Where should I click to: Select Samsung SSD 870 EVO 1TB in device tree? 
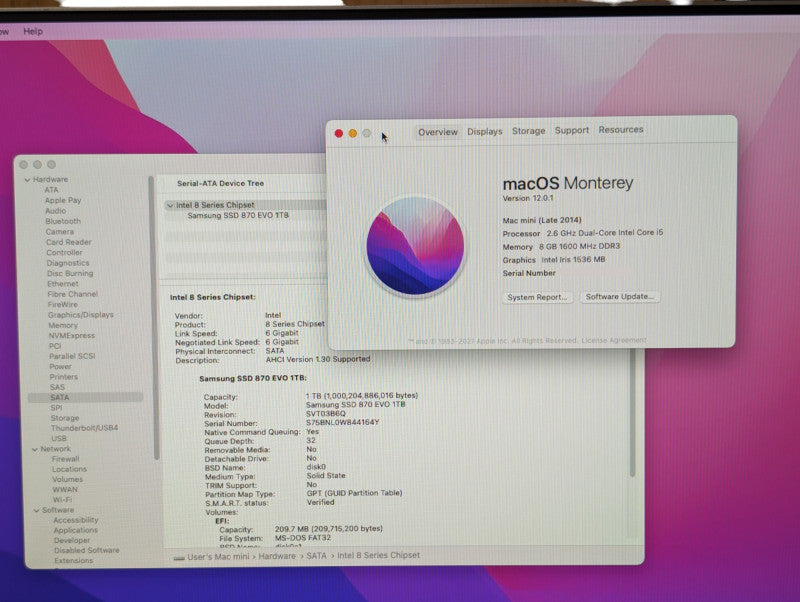238,215
